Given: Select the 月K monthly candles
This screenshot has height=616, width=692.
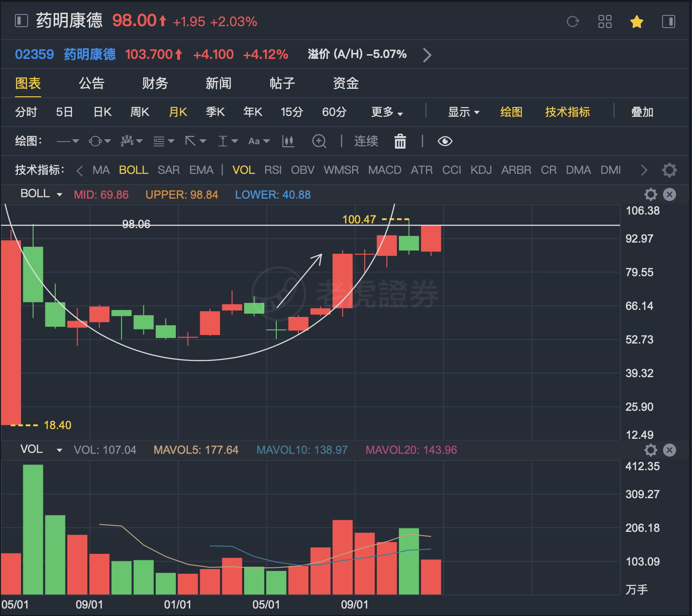Looking at the screenshot, I should coord(178,112).
